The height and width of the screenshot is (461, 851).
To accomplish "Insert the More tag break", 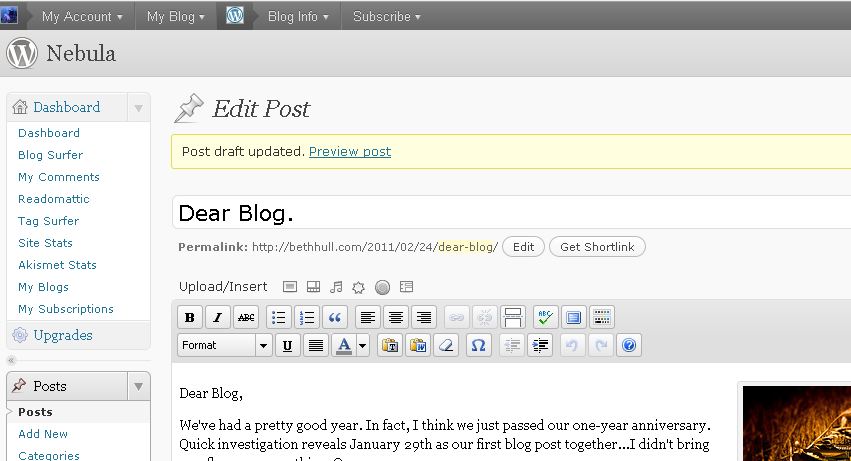I will (x=512, y=318).
